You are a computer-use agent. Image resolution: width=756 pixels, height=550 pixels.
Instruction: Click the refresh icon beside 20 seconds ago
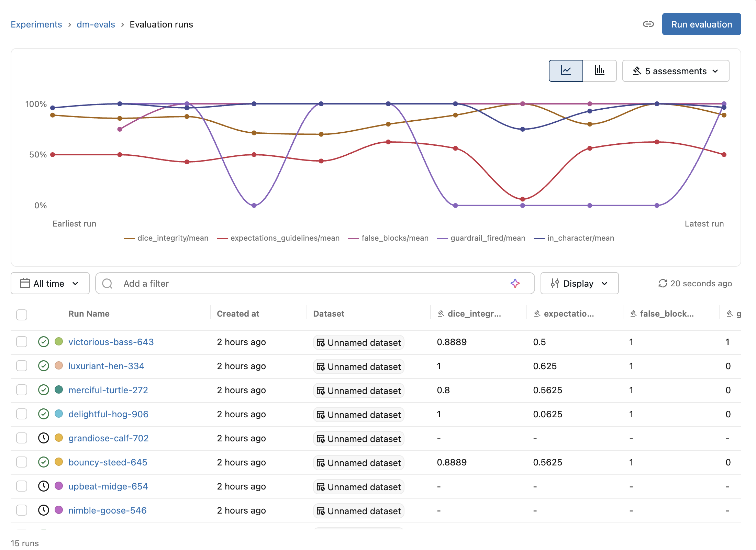click(x=663, y=283)
